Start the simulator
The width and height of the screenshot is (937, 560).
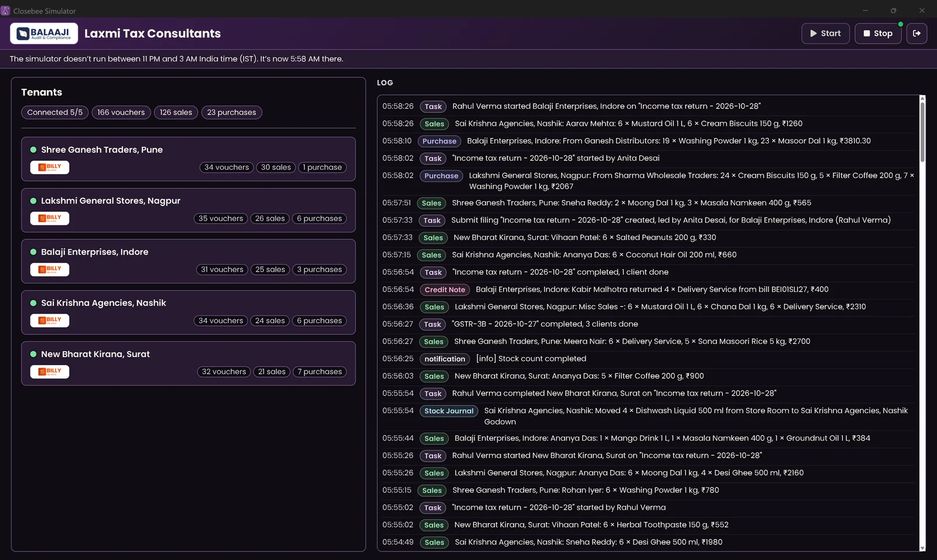[825, 33]
